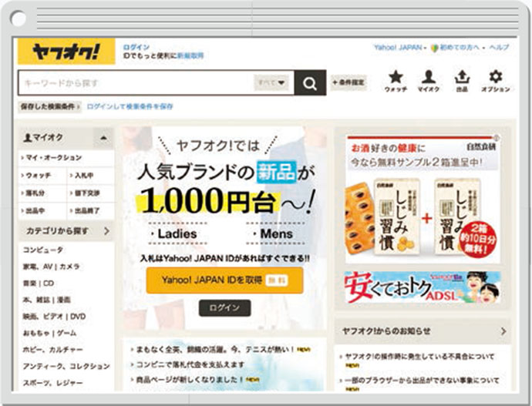Click the +条件指定 button
This screenshot has width=532, height=406.
coord(348,82)
